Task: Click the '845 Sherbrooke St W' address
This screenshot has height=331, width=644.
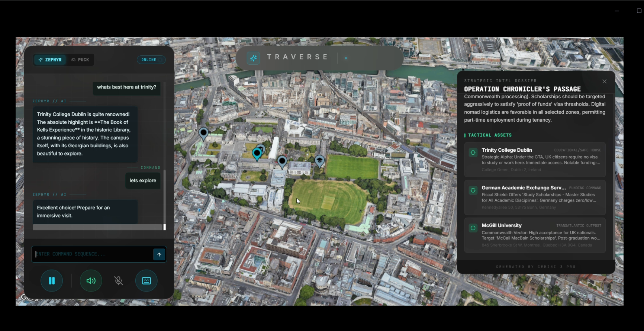Action: coord(537,245)
